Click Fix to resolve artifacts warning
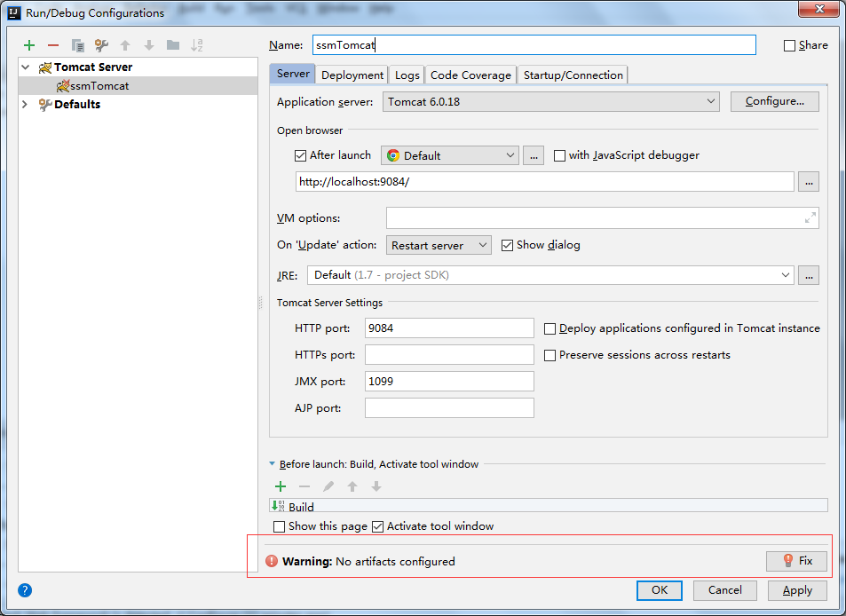Image resolution: width=846 pixels, height=616 pixels. 796,561
